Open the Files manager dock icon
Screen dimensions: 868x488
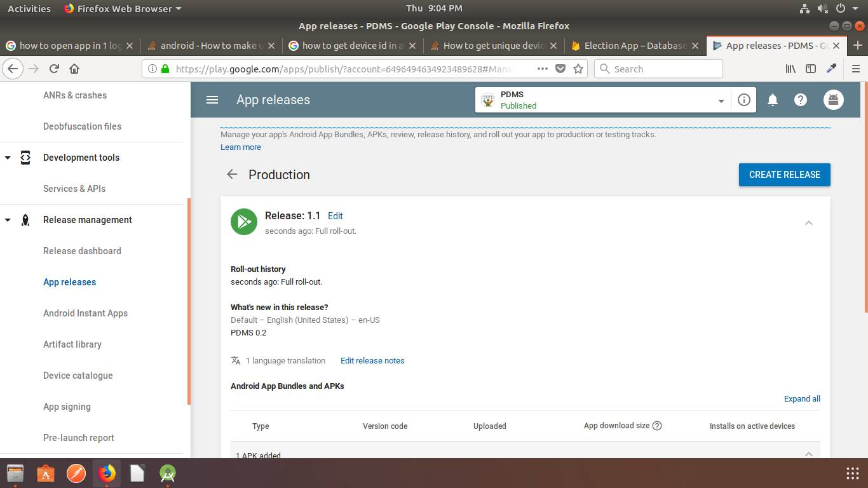[x=15, y=473]
